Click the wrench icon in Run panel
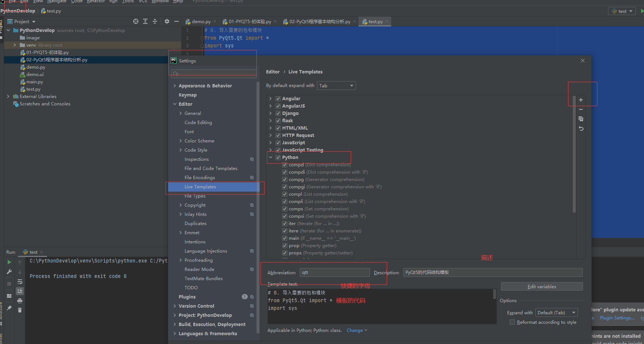644x344 pixels. click(9, 272)
